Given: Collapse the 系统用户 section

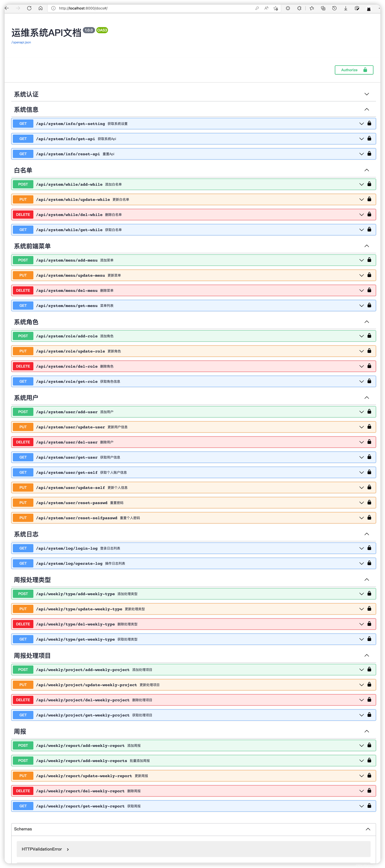Looking at the screenshot, I should (x=367, y=398).
